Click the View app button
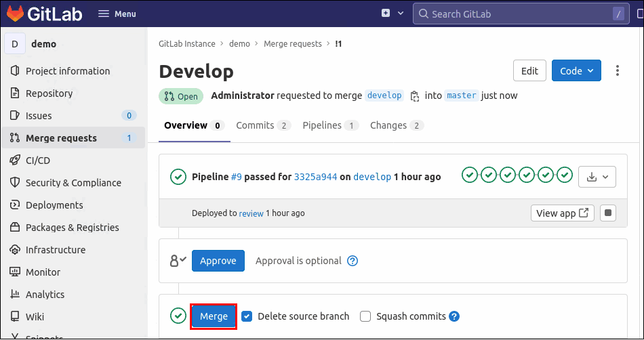This screenshot has width=644, height=340. coord(562,213)
